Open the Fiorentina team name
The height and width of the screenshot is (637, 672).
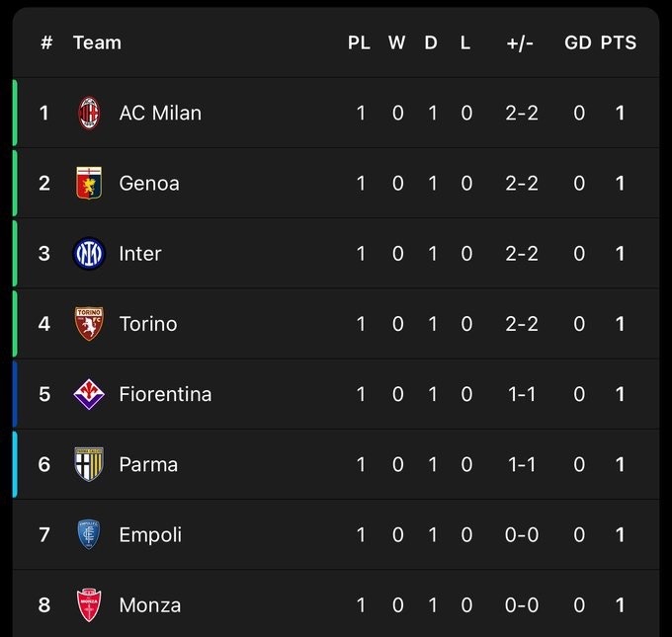point(165,394)
